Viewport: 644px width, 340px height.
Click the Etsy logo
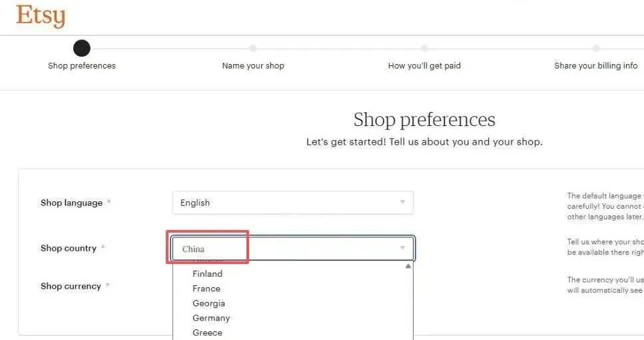[41, 17]
